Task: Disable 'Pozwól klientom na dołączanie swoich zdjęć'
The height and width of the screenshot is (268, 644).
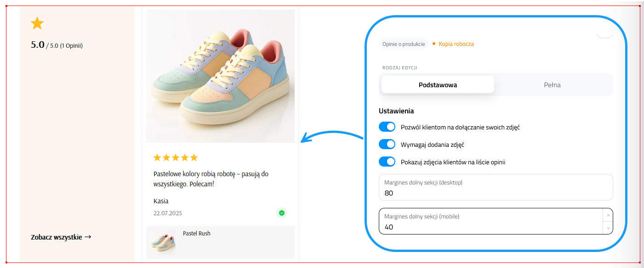Action: click(387, 127)
